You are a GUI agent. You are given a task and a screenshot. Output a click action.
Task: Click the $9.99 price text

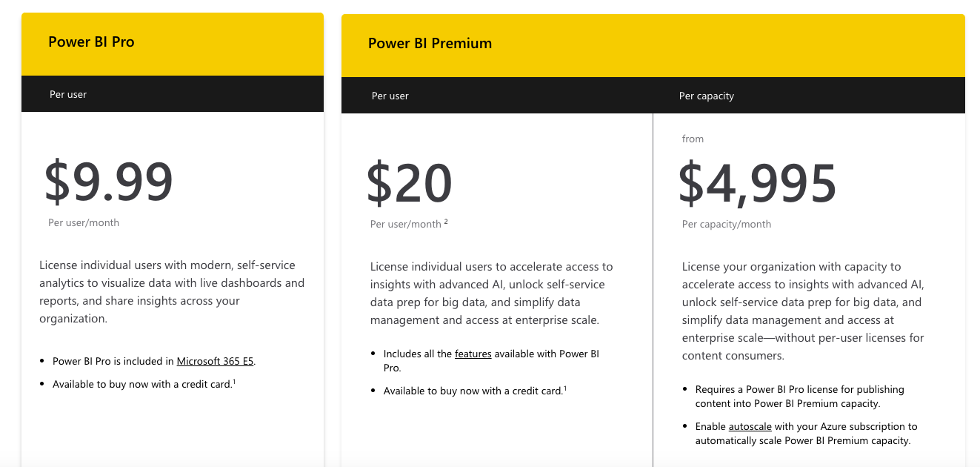click(x=109, y=182)
